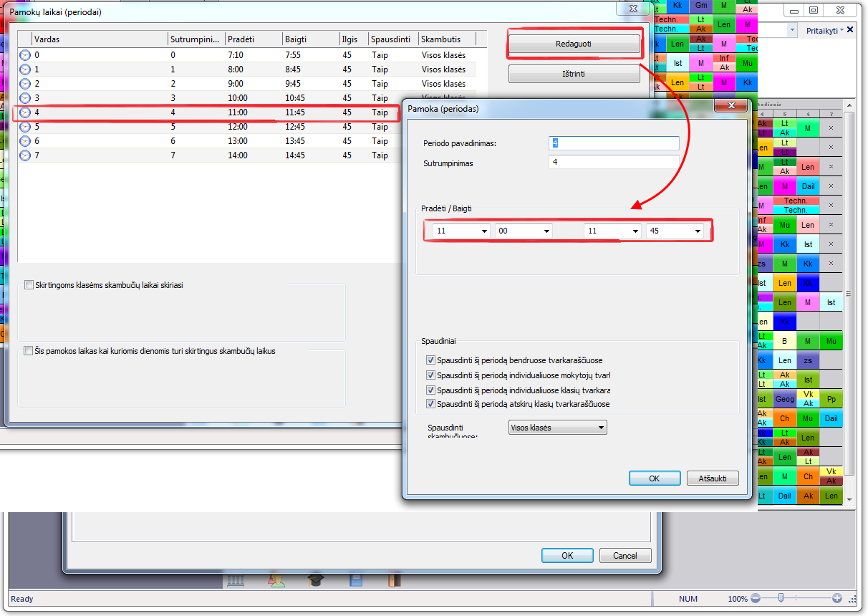Click the graduation cap icon in bottom toolbar
The height and width of the screenshot is (616, 868).
[316, 580]
